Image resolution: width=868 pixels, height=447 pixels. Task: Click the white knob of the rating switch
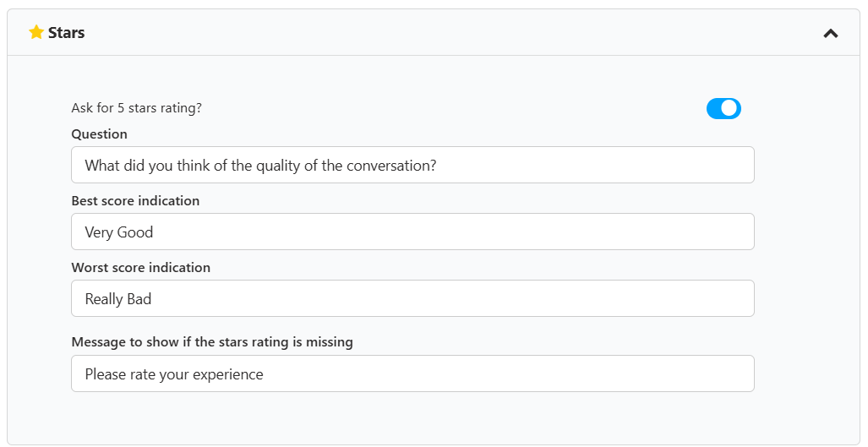point(730,108)
